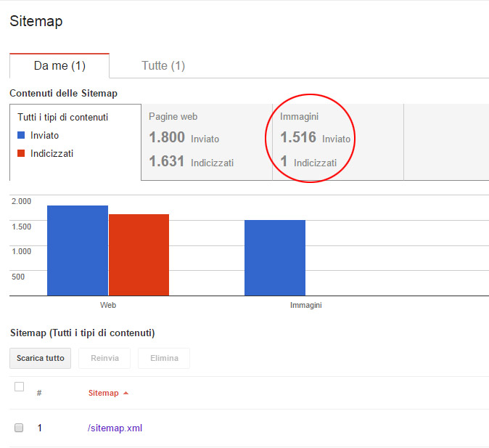The image size is (489, 448).
Task: Select the "Tutti i tipi di contenuti" panel
Action: [x=75, y=142]
